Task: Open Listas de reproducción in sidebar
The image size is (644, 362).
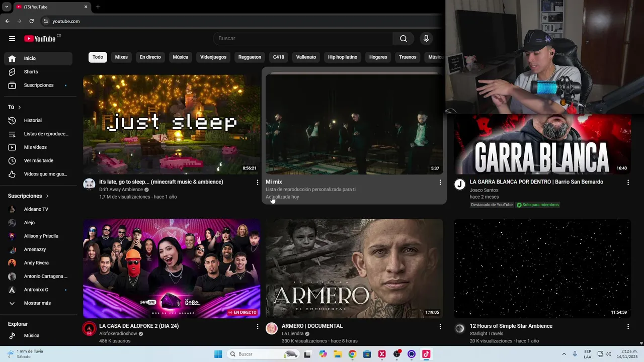Action: (38, 134)
